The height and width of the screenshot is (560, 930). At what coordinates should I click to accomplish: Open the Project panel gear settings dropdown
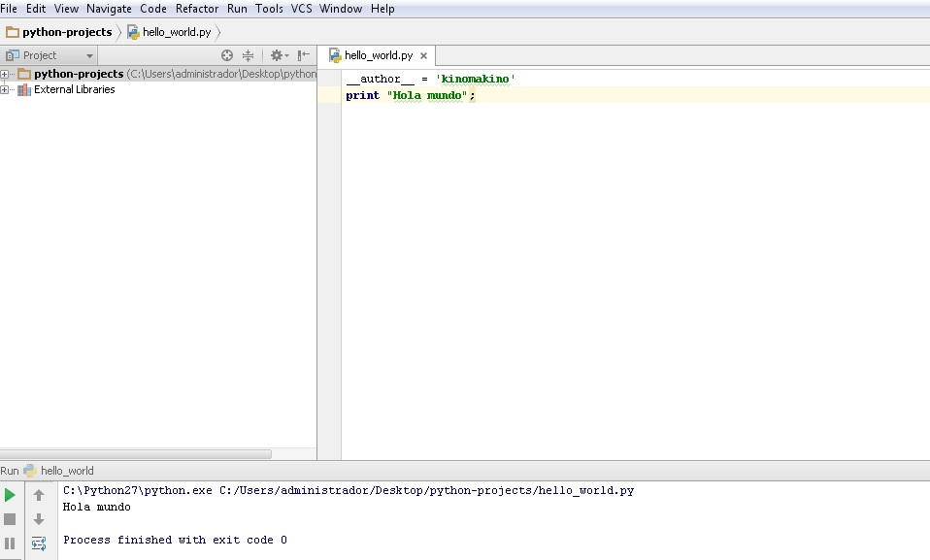[279, 56]
